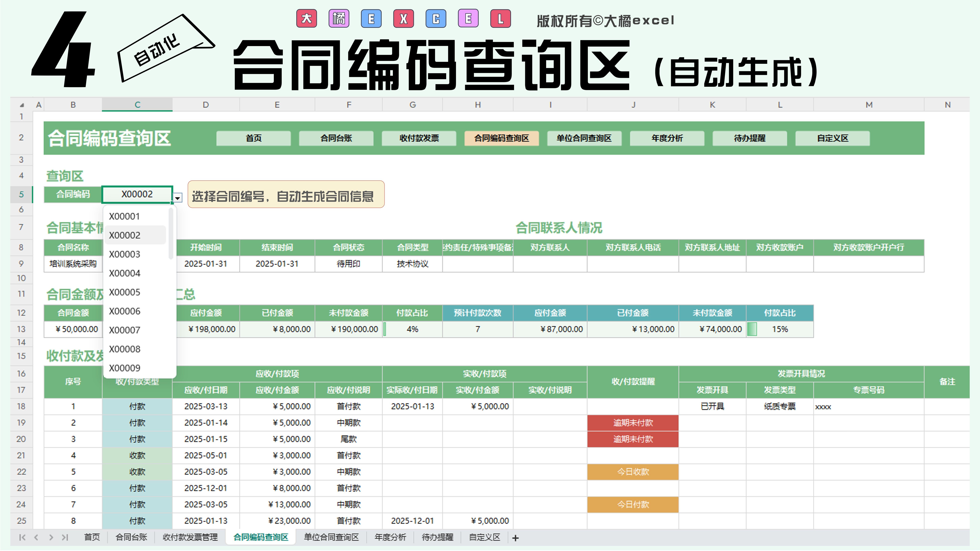
Task: Choose X00005 from the dropdown list
Action: (125, 292)
